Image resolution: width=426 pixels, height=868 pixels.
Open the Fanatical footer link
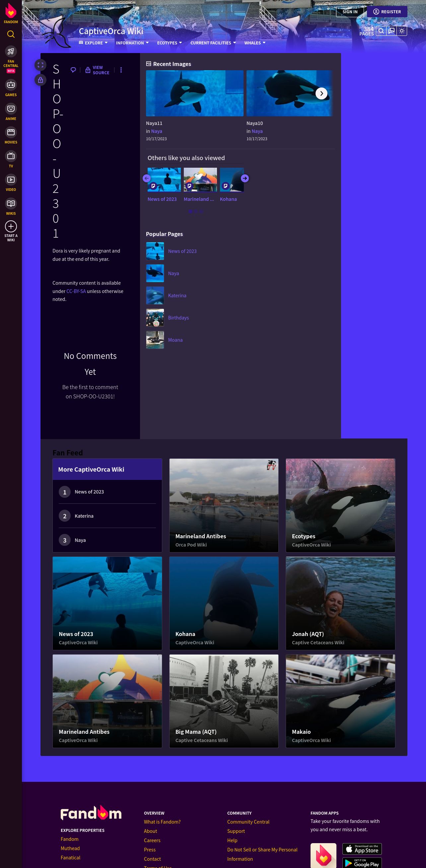pos(70,857)
